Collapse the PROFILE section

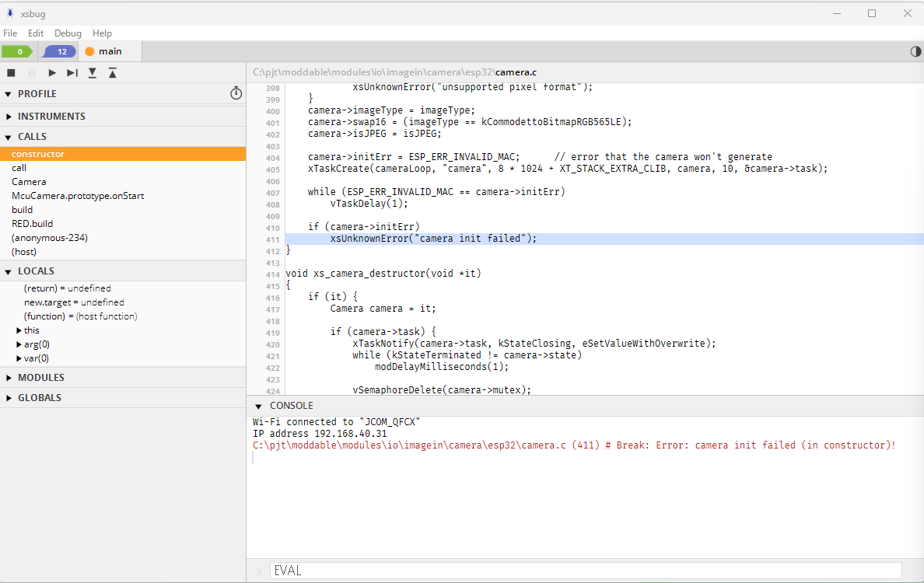point(9,94)
